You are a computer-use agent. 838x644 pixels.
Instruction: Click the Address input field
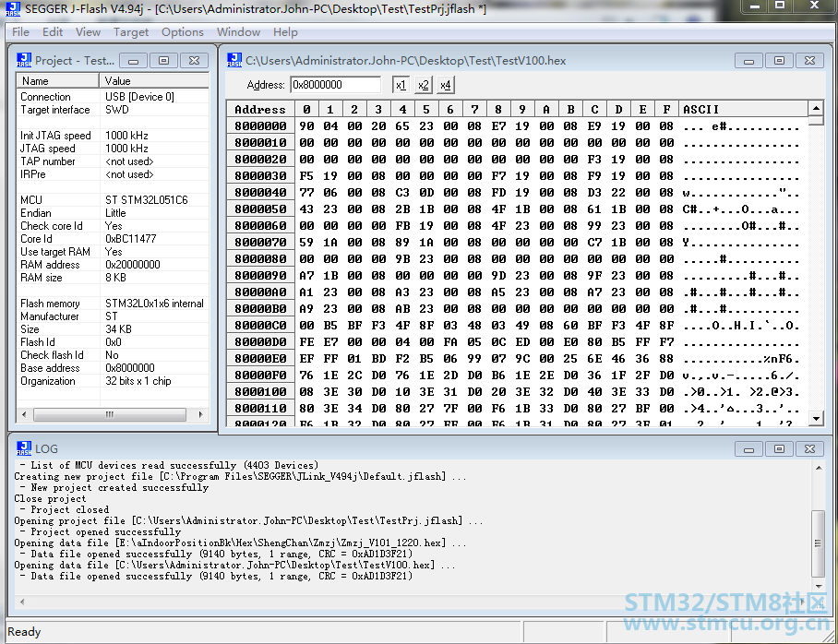[x=336, y=85]
